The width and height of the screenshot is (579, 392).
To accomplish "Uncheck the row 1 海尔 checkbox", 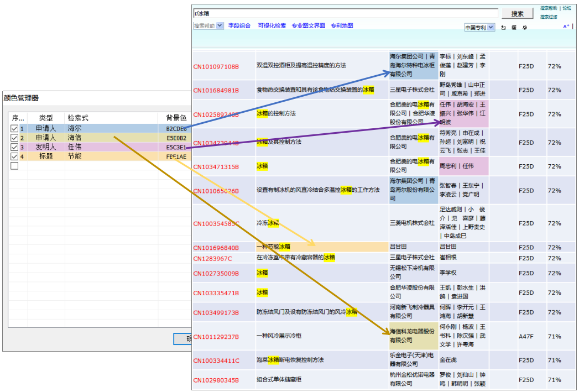I will tap(14, 128).
